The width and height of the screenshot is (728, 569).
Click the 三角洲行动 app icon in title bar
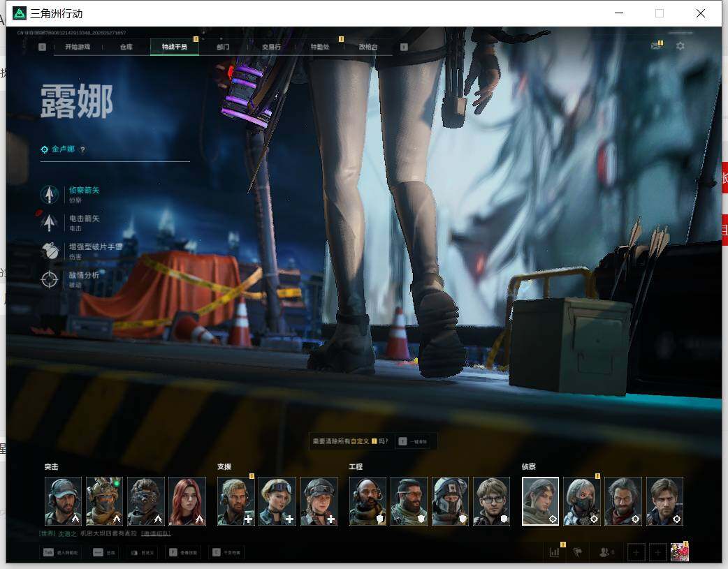[19, 13]
